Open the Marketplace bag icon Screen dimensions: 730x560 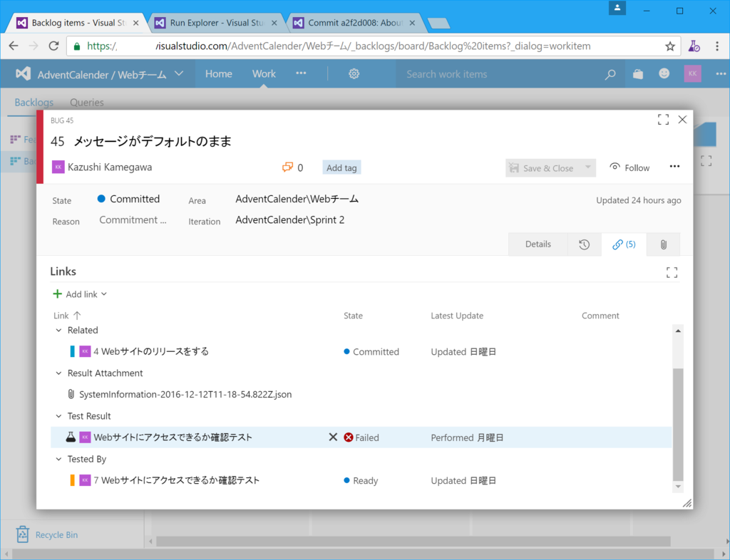[637, 73]
